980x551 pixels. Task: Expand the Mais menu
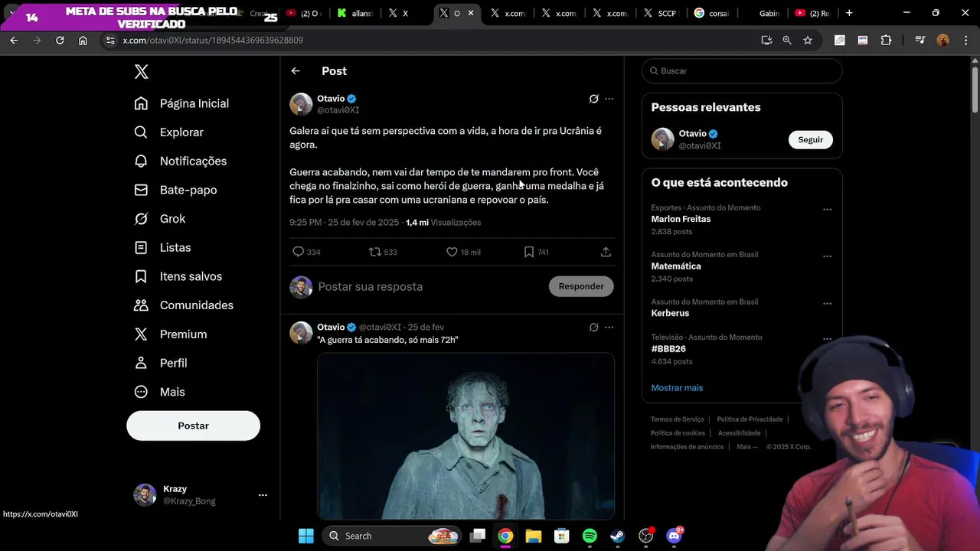[159, 392]
